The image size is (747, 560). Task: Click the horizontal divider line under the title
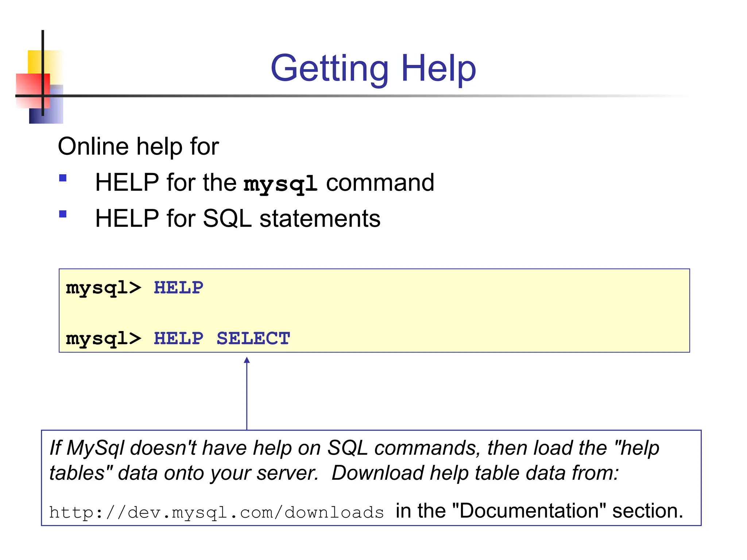pyautogui.click(x=365, y=96)
